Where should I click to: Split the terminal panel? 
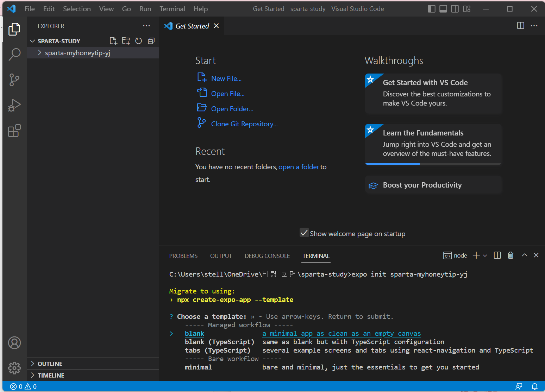pyautogui.click(x=497, y=255)
